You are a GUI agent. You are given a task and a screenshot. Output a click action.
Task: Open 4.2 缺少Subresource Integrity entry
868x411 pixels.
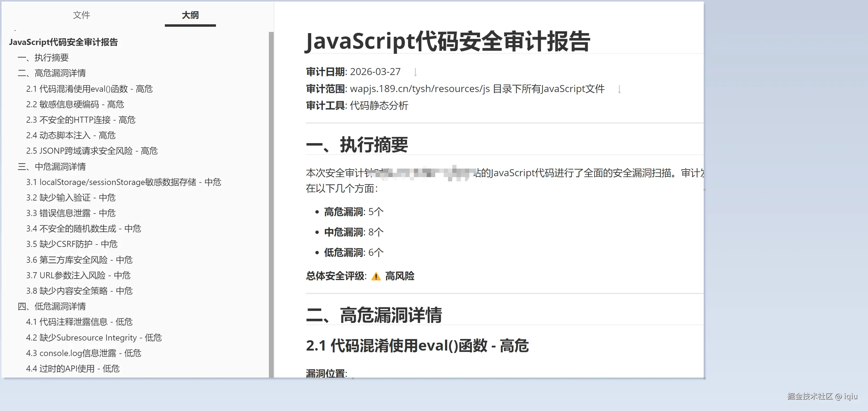click(94, 337)
